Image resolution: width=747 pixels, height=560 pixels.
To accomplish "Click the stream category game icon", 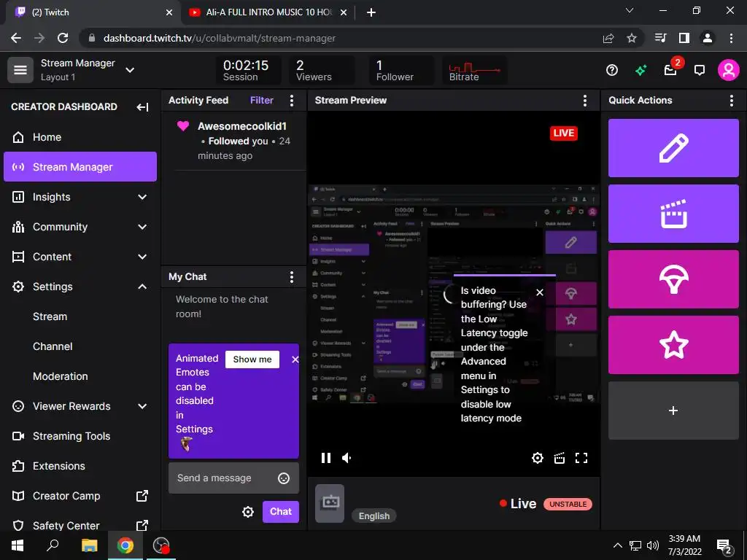I will click(330, 503).
